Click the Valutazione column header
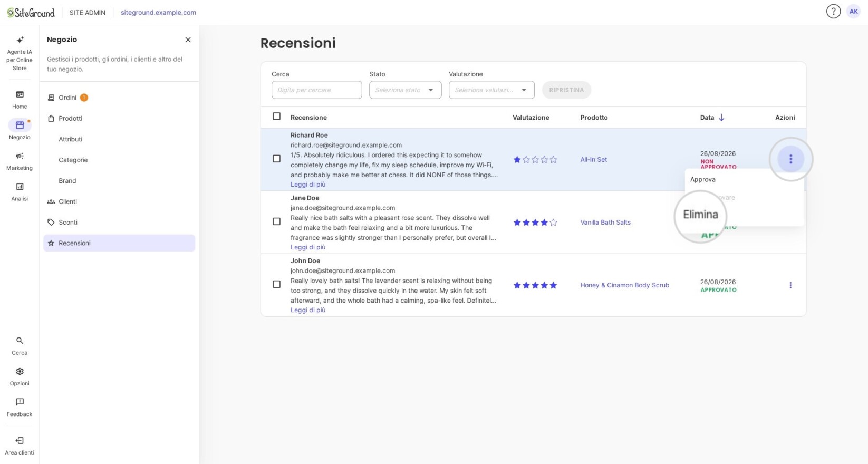Viewport: 868px width, 464px height. [x=531, y=118]
